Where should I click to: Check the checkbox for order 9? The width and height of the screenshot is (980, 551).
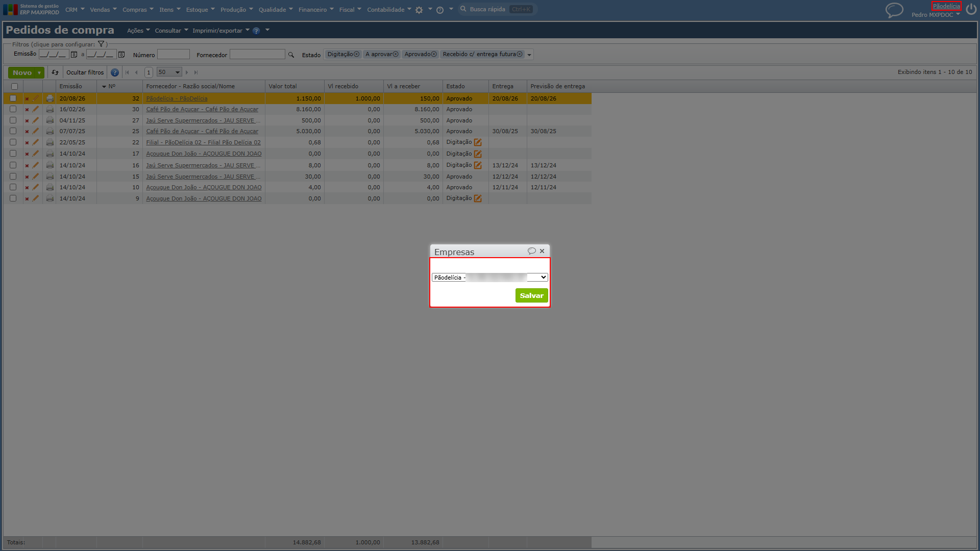pyautogui.click(x=13, y=198)
